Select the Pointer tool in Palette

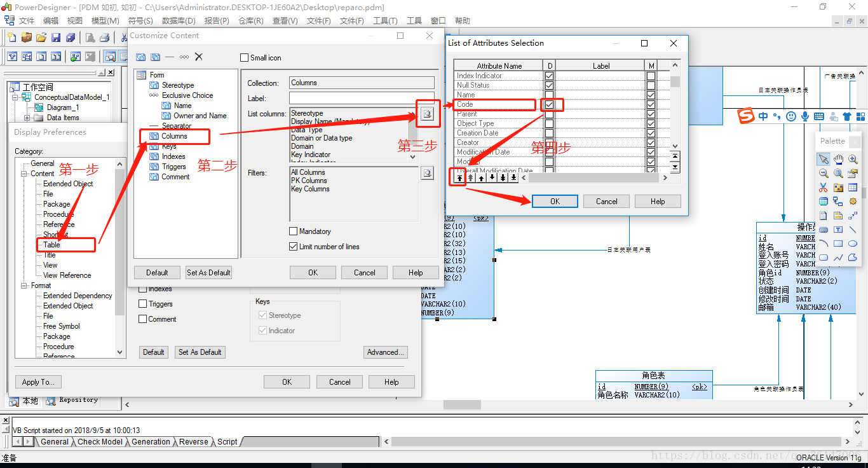click(x=824, y=159)
